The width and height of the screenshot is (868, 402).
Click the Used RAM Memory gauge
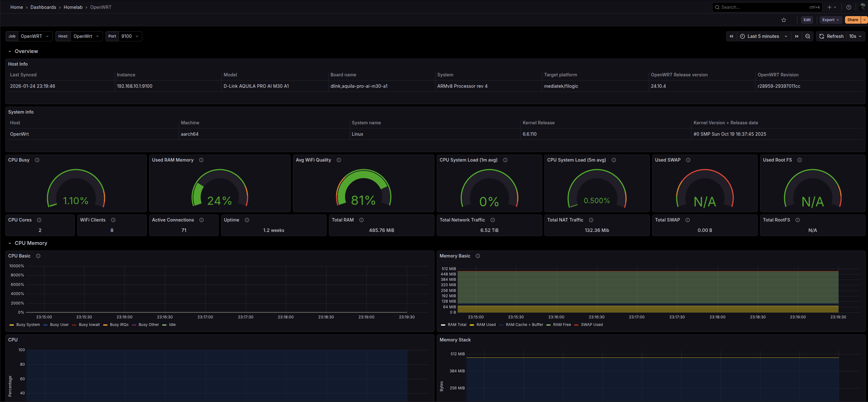[x=220, y=188]
